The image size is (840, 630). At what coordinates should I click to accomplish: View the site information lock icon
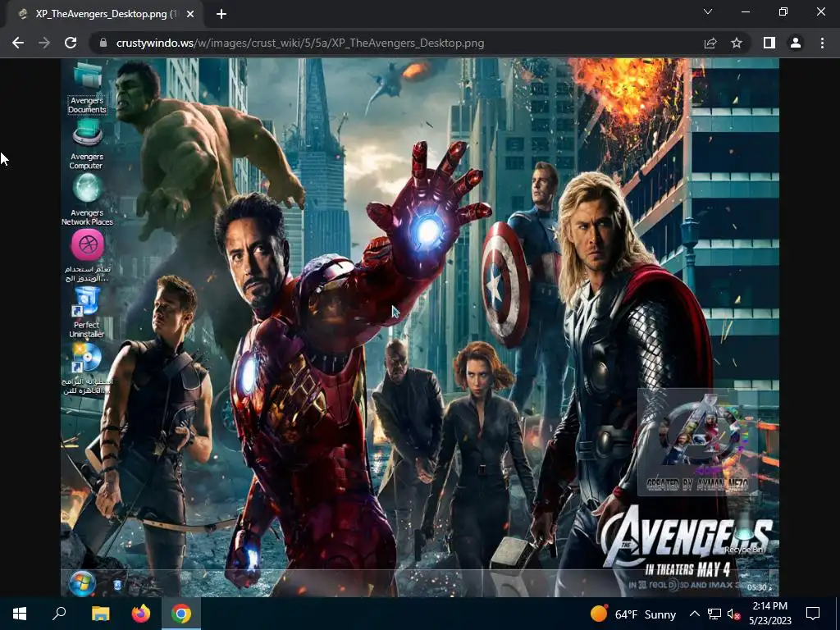(x=103, y=43)
